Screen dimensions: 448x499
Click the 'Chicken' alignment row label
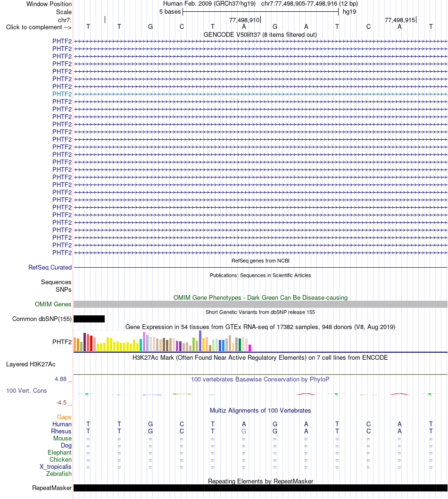[x=60, y=459]
